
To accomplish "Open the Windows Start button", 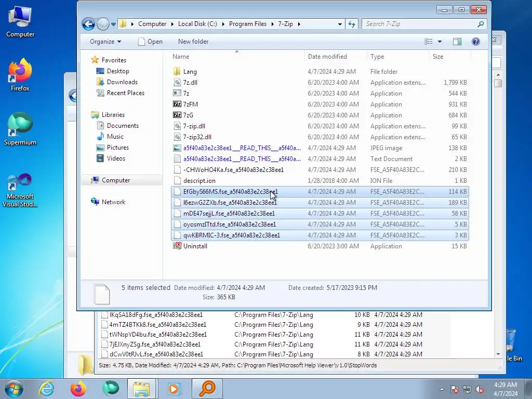I will [x=14, y=389].
